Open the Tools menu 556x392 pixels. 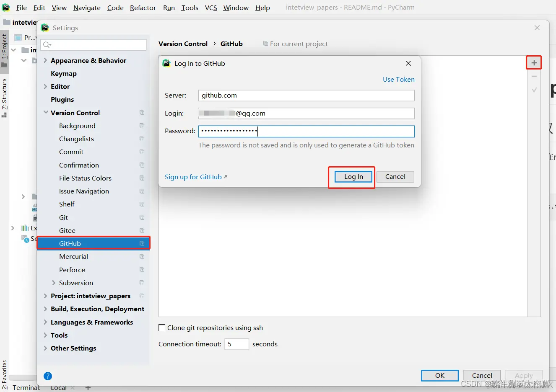point(190,8)
